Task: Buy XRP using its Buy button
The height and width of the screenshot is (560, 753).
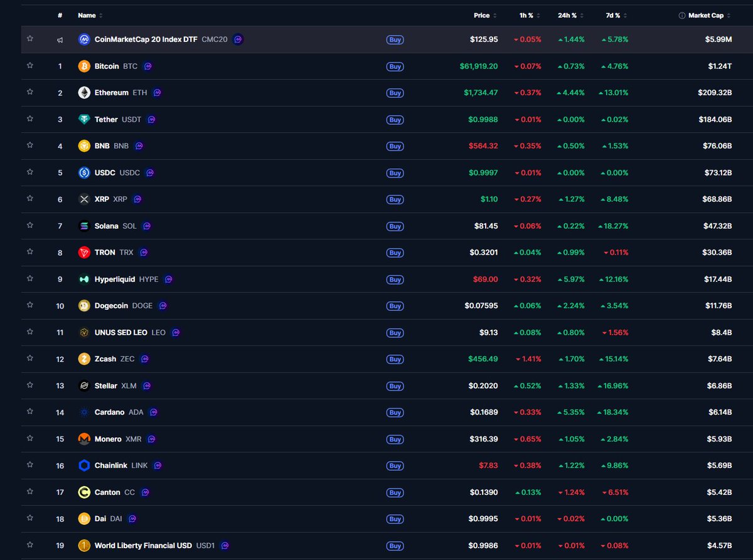Action: (395, 199)
